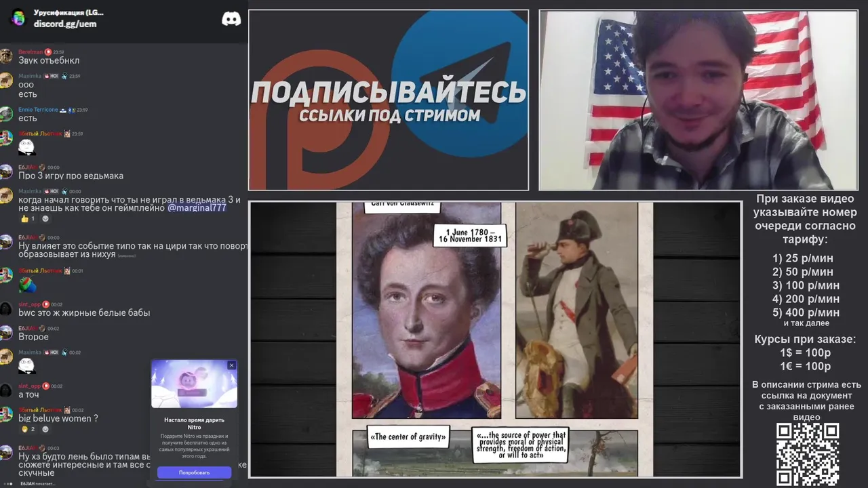Image resolution: width=868 pixels, height=488 pixels.
Task: Click the exchange rate '1€ = 100р'
Action: [806, 366]
